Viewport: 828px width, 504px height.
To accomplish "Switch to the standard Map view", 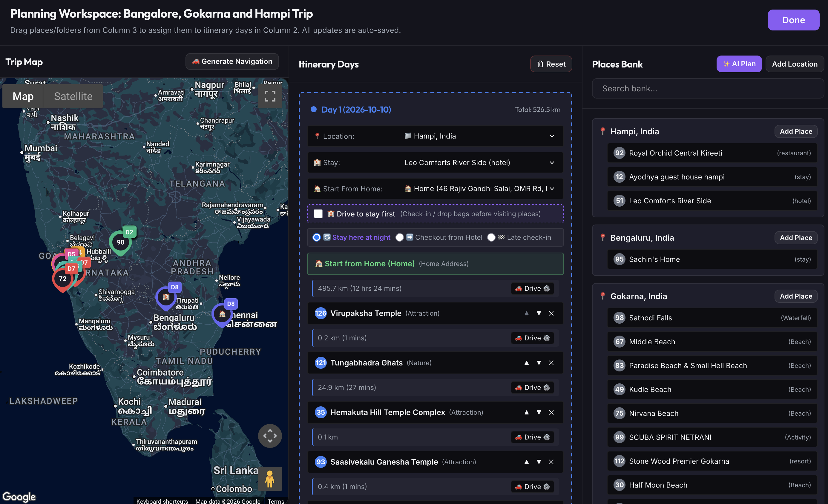I will pyautogui.click(x=23, y=96).
